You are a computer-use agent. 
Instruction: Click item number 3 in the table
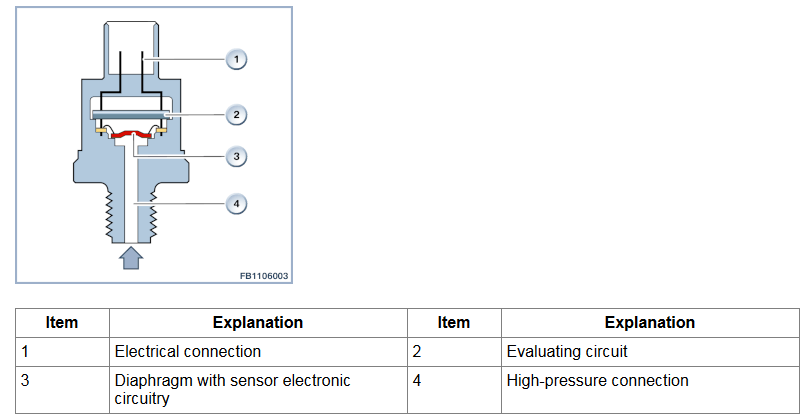(25, 381)
